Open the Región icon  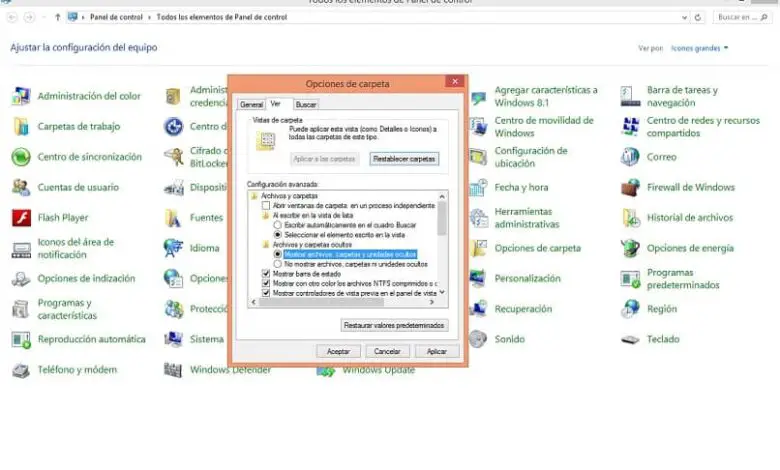630,309
